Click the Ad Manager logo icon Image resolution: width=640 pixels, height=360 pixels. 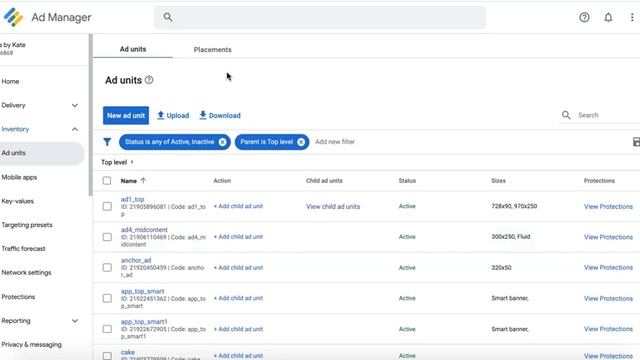(13, 17)
